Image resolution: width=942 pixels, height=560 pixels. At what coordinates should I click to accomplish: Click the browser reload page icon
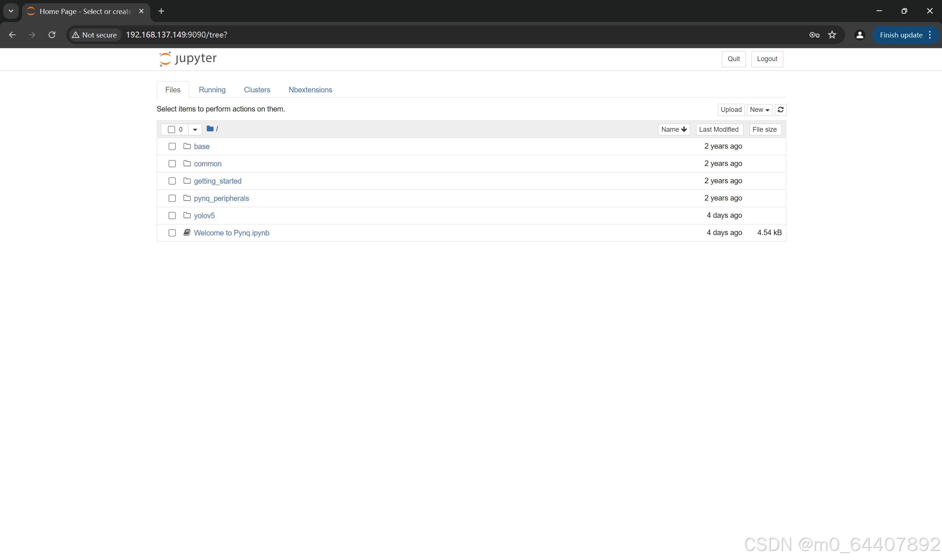[x=52, y=35]
